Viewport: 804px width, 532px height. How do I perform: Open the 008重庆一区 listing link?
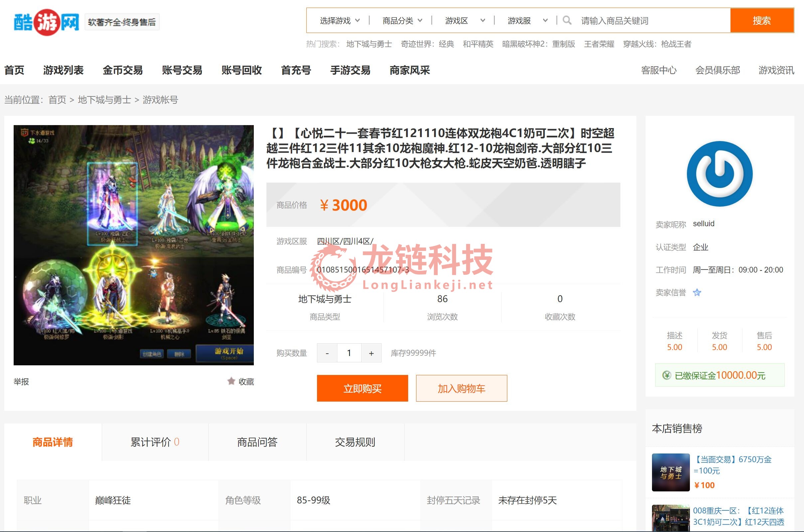click(739, 516)
